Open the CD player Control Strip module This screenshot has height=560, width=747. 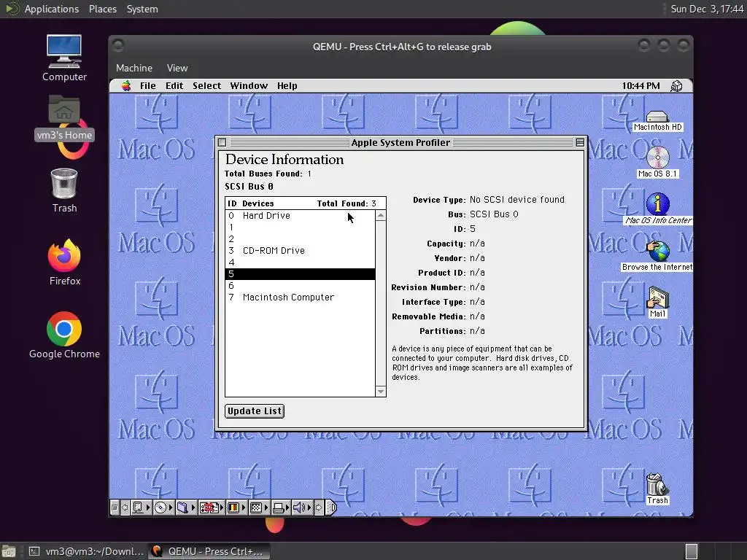coord(163,507)
